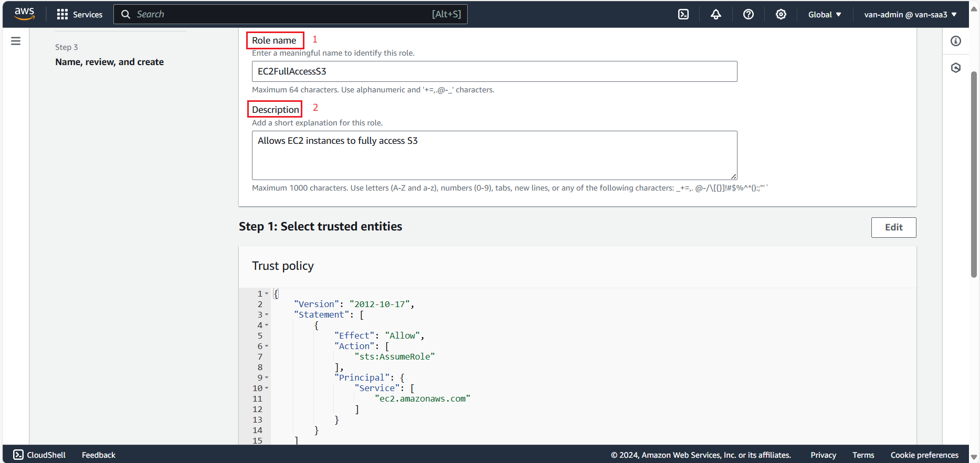Screen dimensions: 980x463
Task: Click Step 1: Select trusted entities heading
Action: (321, 226)
